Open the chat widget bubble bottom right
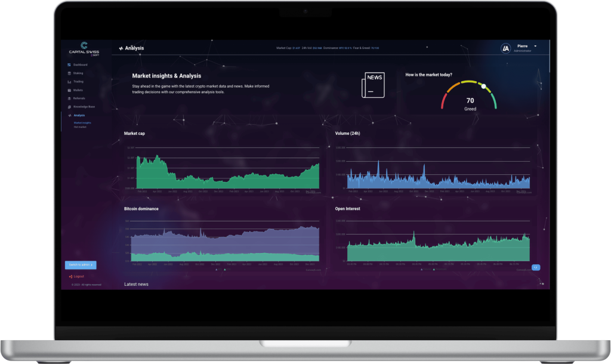Image resolution: width=611 pixels, height=364 pixels. tap(535, 267)
